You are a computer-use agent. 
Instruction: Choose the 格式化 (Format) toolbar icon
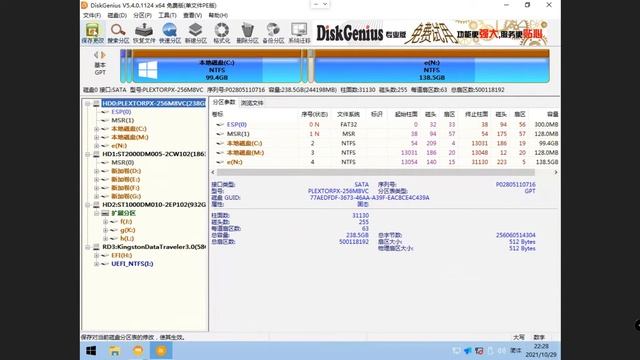(222, 33)
